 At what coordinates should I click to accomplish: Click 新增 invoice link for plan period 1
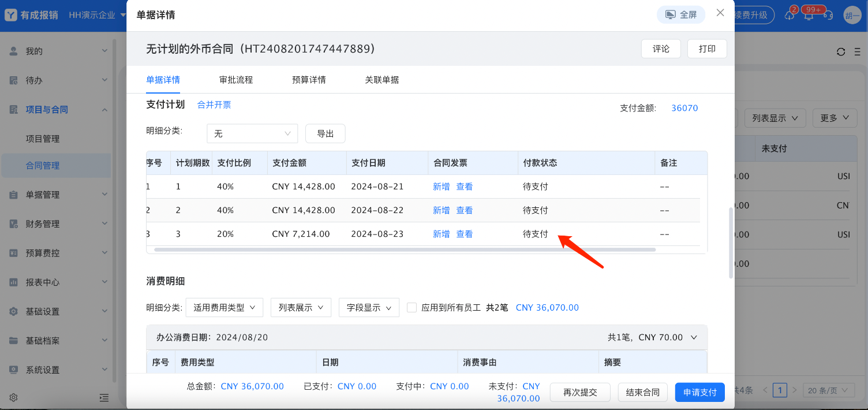(442, 187)
